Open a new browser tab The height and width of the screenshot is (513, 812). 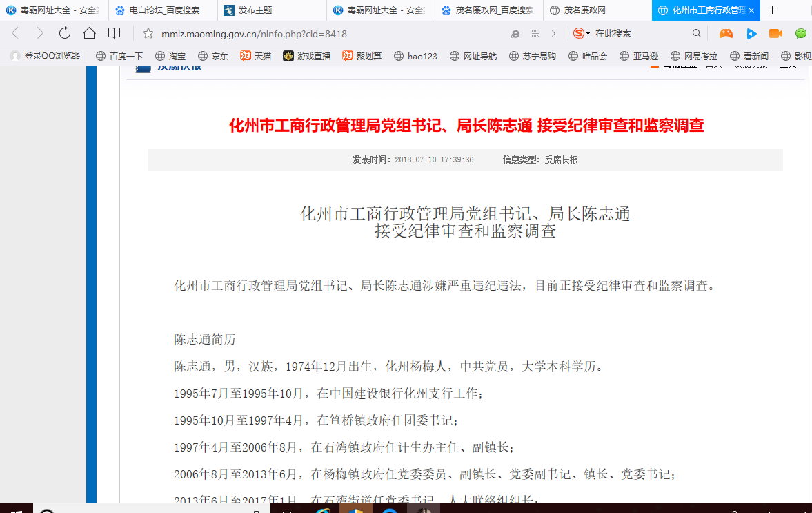pyautogui.click(x=773, y=10)
